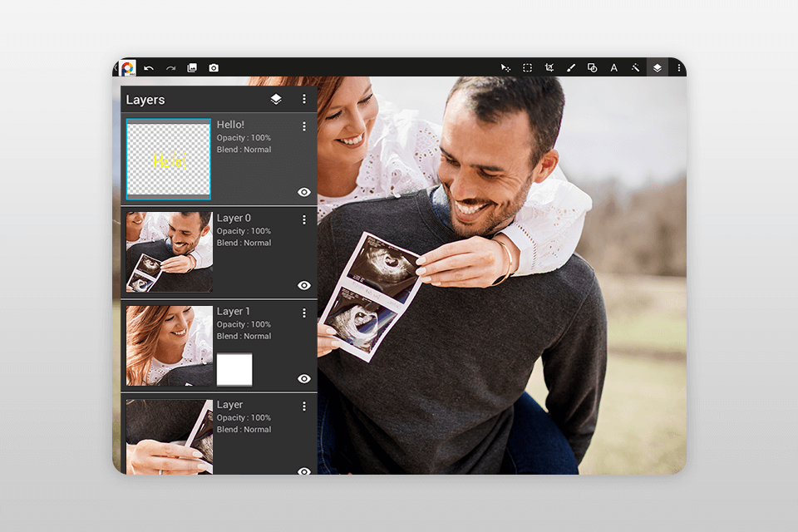The height and width of the screenshot is (532, 798).
Task: Click Opacity : 100% on Layer 0
Action: pyautogui.click(x=244, y=231)
